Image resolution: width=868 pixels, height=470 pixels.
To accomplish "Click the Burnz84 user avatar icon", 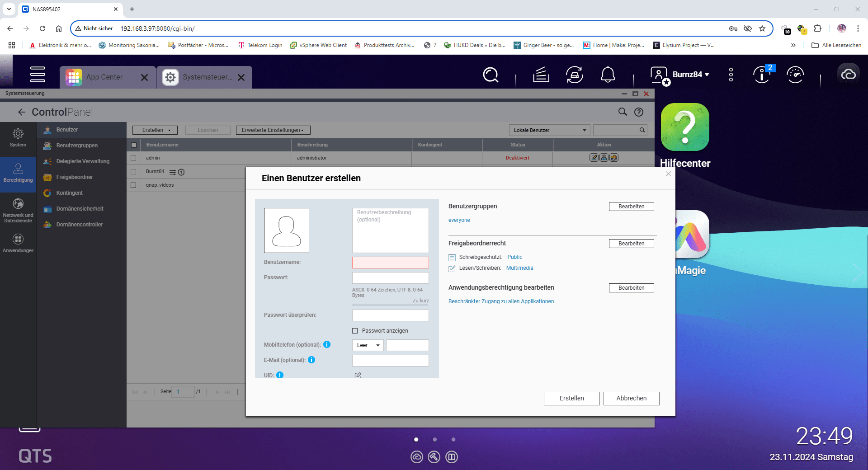I will 659,75.
